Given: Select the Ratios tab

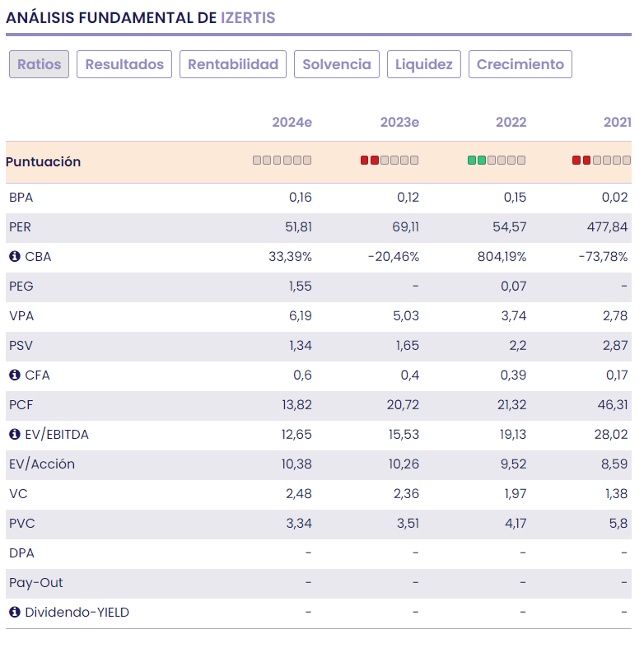Looking at the screenshot, I should 39,64.
